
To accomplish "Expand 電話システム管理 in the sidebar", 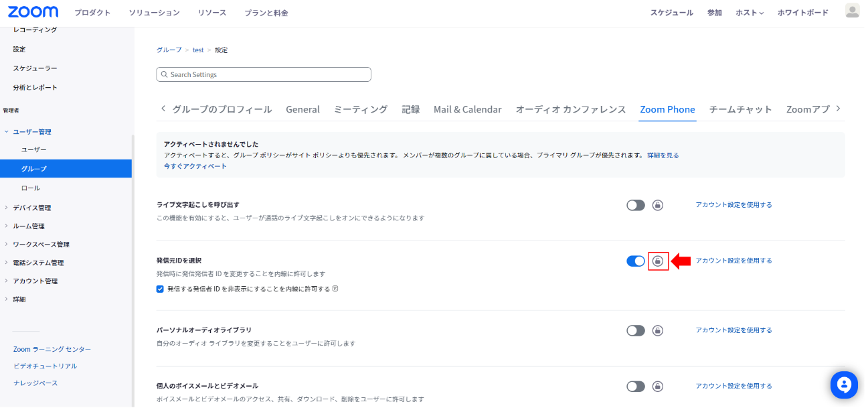I will click(38, 263).
